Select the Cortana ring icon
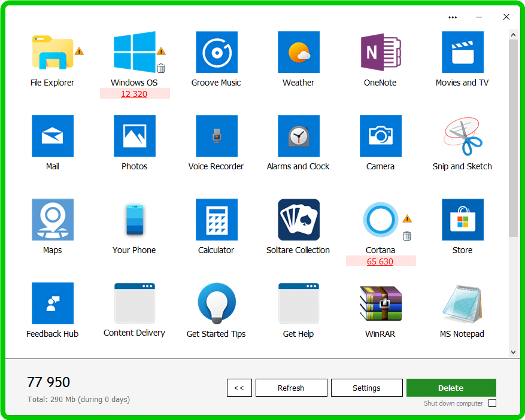 pyautogui.click(x=381, y=220)
